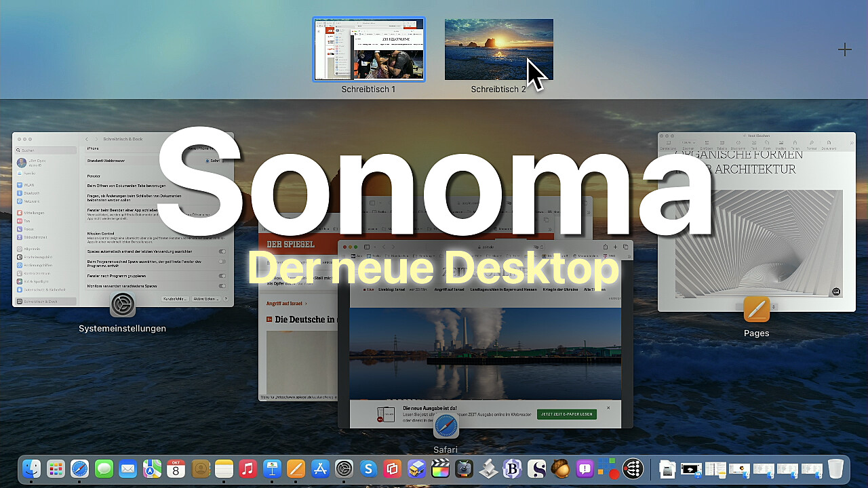Image resolution: width=868 pixels, height=488 pixels.
Task: Click the Kurzbefehle… button in settings
Action: [x=174, y=299]
